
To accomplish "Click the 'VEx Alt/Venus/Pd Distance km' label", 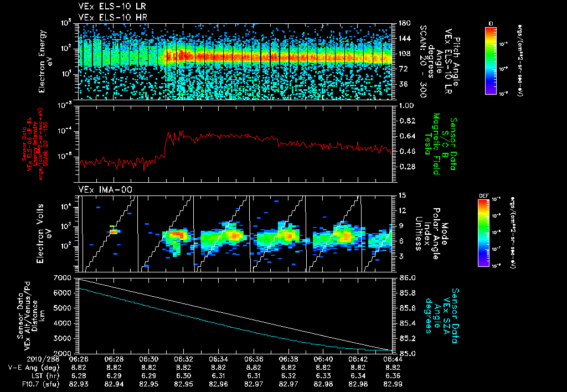I will click(31, 316).
